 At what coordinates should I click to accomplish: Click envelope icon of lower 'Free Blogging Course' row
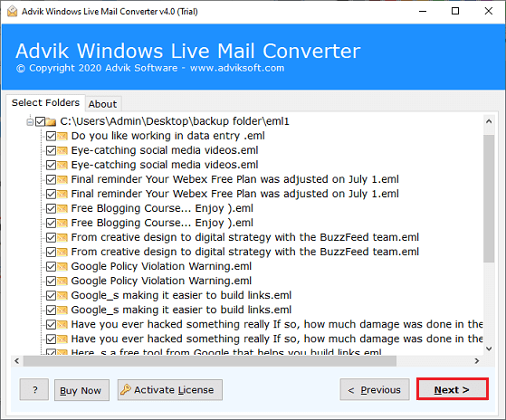pyautogui.click(x=62, y=224)
